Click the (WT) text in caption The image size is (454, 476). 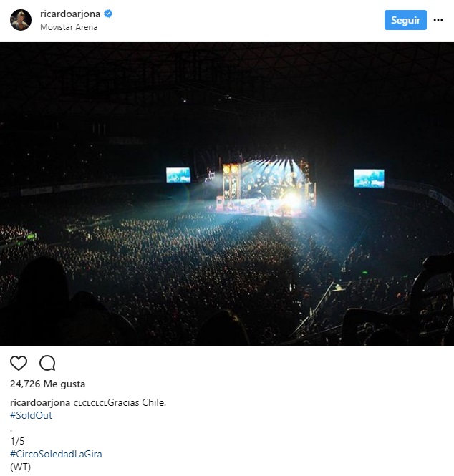click(x=20, y=467)
